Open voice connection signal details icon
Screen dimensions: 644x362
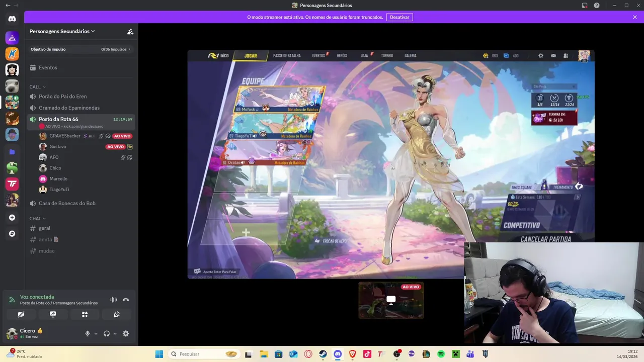(12, 300)
